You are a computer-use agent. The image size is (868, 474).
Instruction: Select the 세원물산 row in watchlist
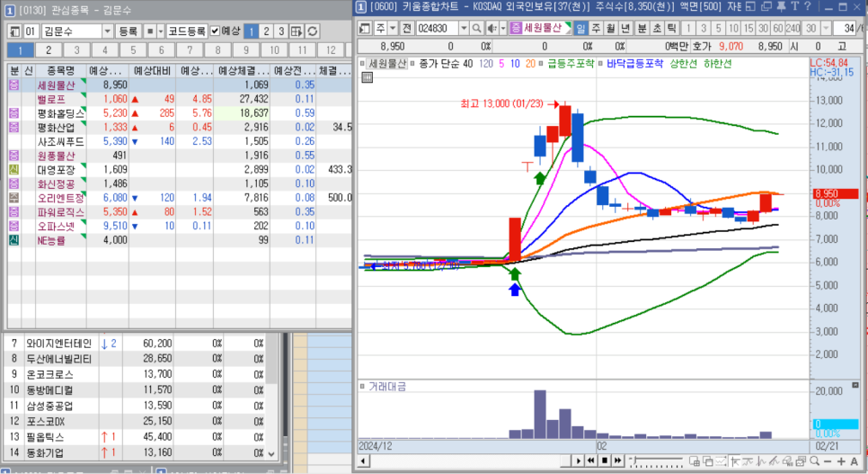pos(180,85)
